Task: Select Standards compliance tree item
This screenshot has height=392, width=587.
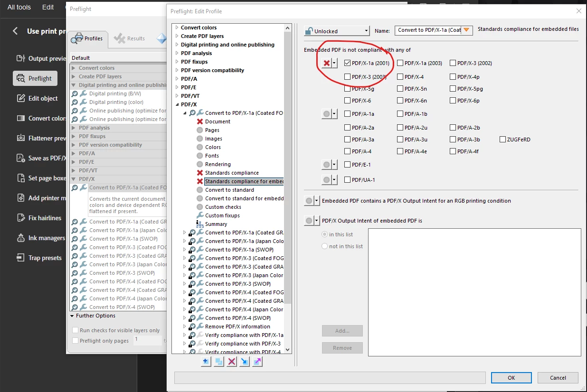Action: [x=227, y=173]
